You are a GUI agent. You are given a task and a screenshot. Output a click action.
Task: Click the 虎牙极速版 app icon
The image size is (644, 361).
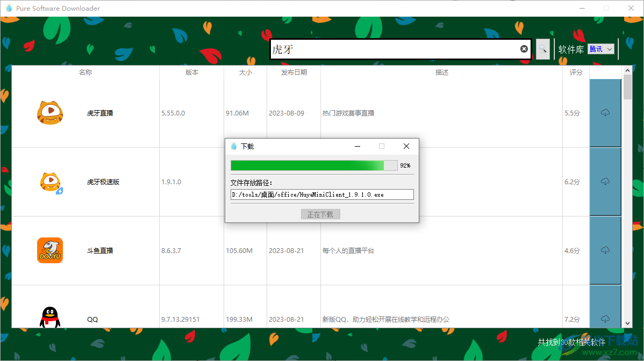[x=51, y=183]
